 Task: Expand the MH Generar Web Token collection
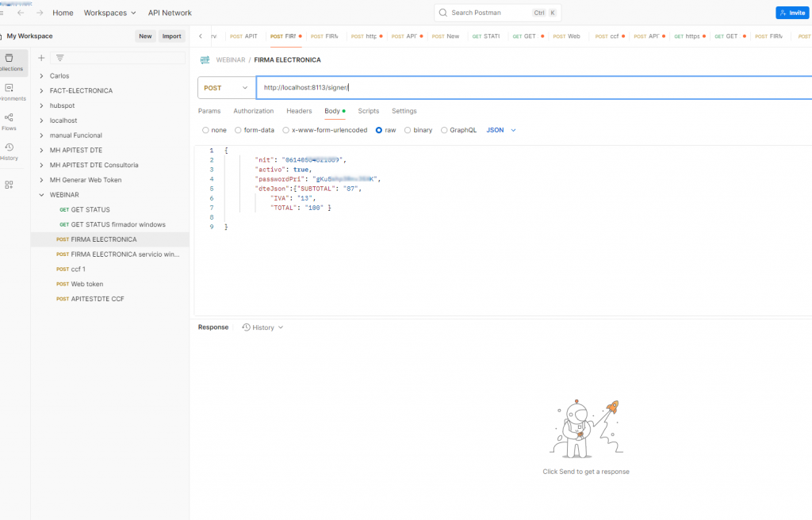(41, 180)
